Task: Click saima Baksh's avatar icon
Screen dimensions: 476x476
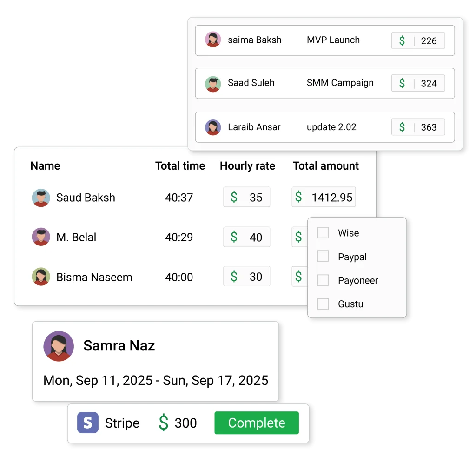Action: (x=213, y=40)
